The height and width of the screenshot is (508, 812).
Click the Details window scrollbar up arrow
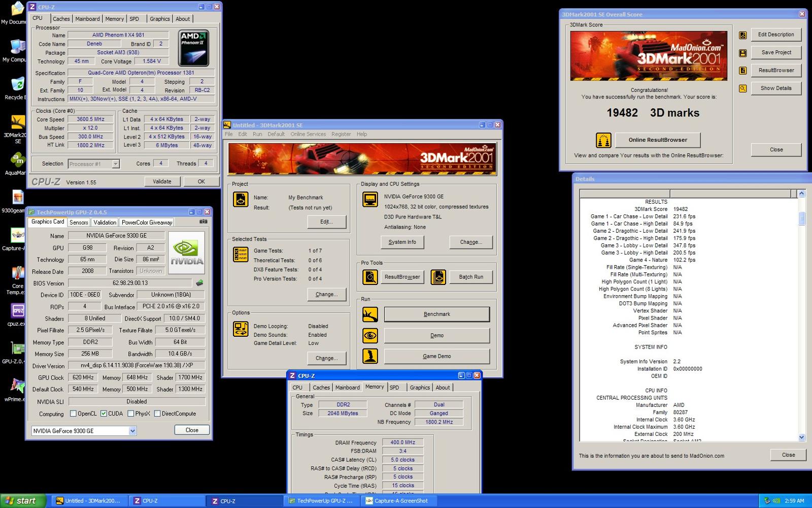pyautogui.click(x=801, y=194)
